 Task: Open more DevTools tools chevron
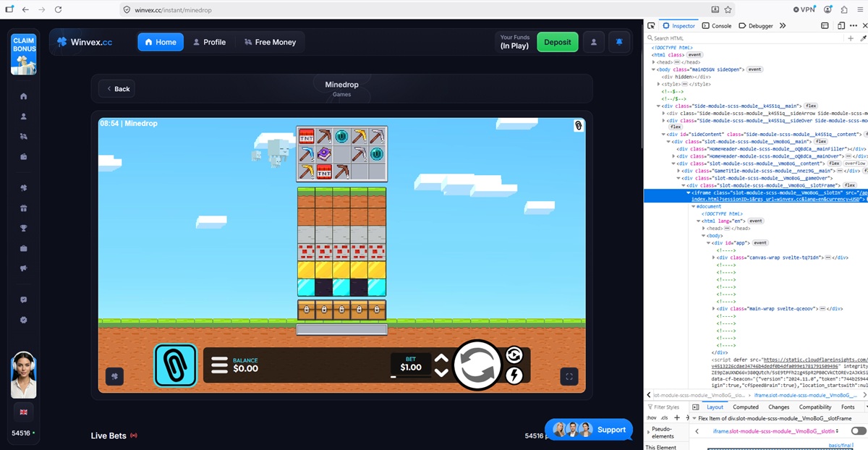tap(783, 25)
